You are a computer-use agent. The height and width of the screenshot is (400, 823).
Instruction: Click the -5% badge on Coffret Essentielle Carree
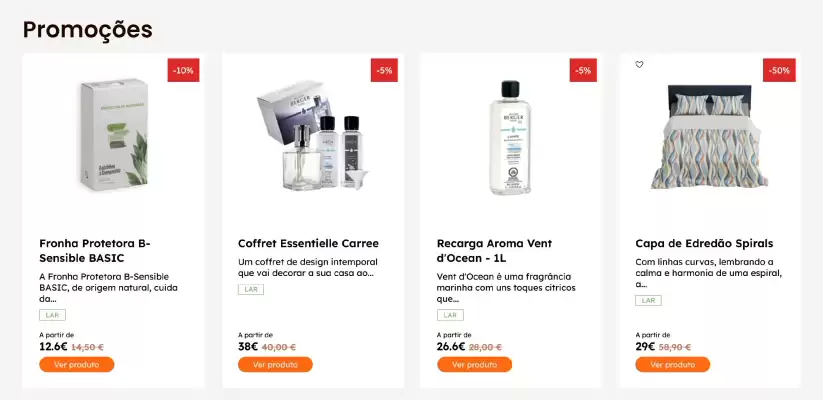[x=384, y=70]
